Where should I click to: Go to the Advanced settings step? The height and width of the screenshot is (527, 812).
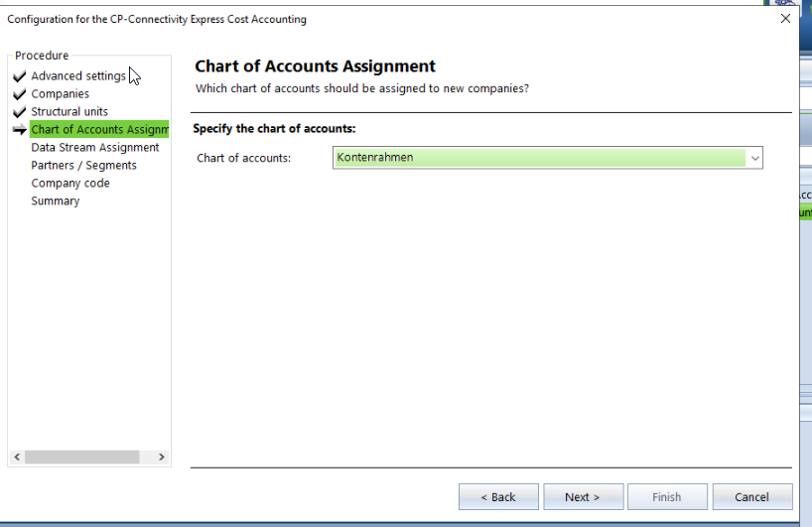[x=77, y=76]
